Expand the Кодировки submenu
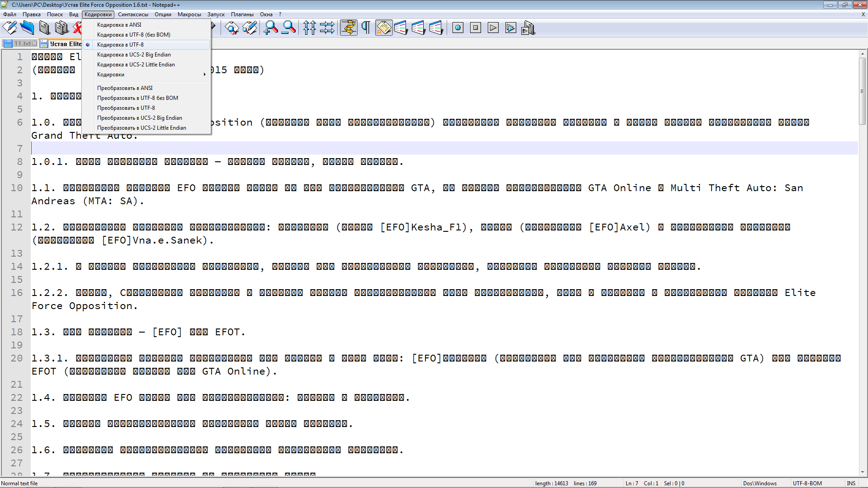Viewport: 868px width, 488px height. coord(146,75)
